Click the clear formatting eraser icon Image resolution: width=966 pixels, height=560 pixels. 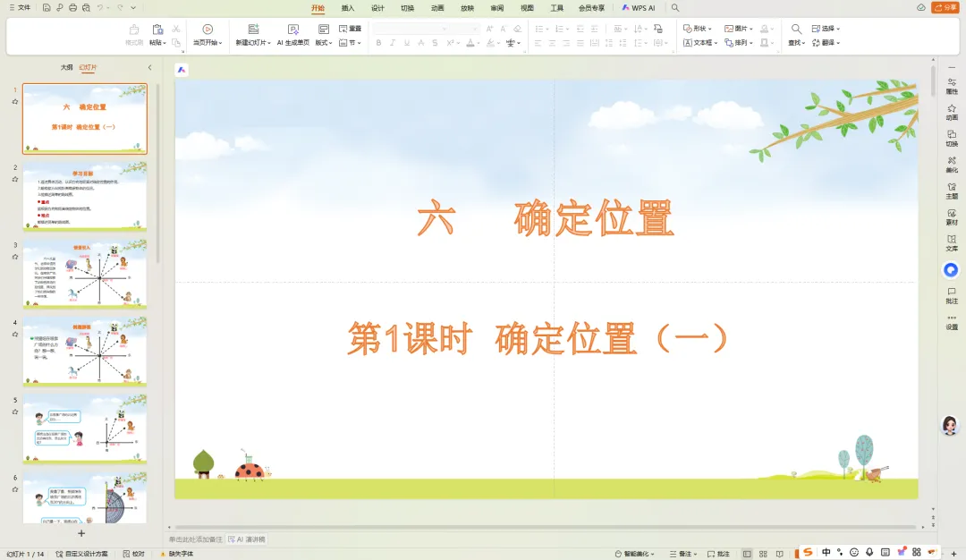pyautogui.click(x=518, y=29)
